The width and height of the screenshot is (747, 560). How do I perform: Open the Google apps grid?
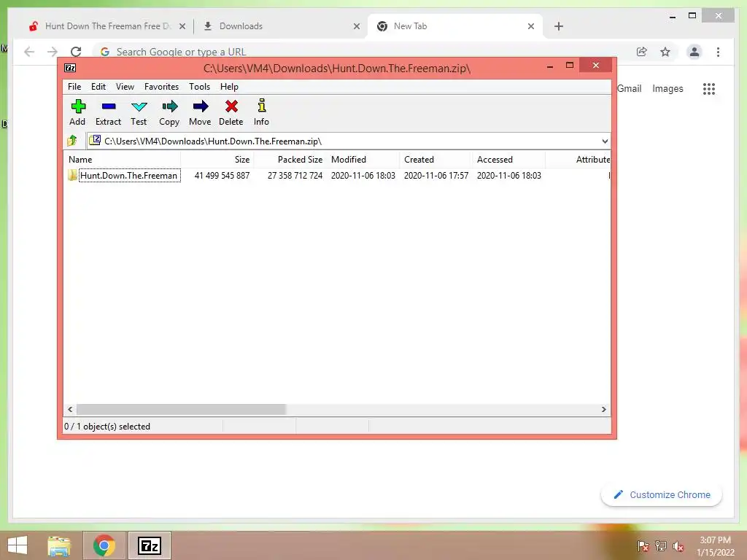click(x=709, y=88)
